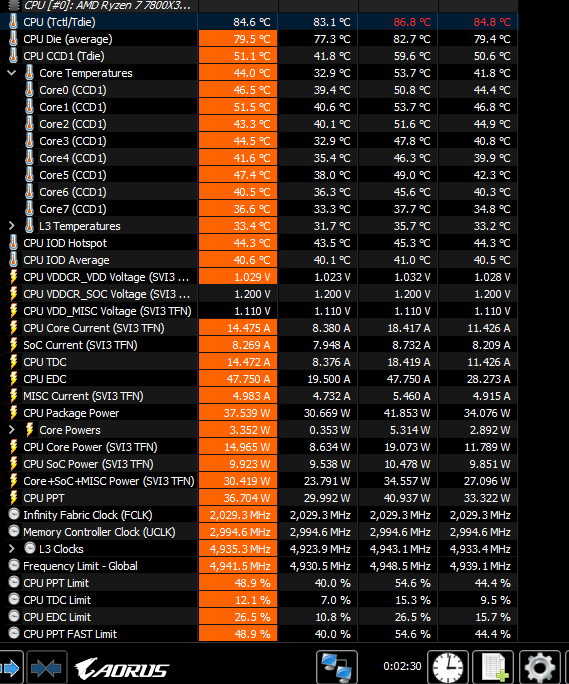Select CPU VDD_MISC Voltage (SVI3 TFN) row

click(107, 311)
